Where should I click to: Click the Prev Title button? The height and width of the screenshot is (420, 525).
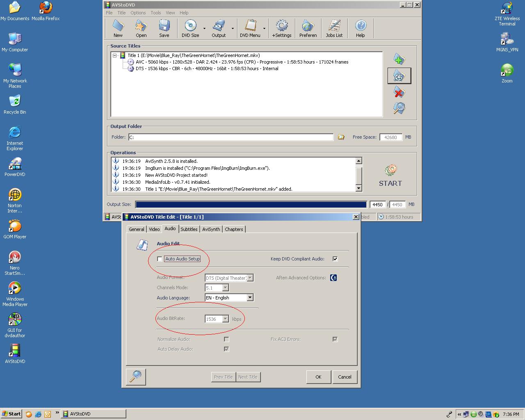tap(223, 377)
